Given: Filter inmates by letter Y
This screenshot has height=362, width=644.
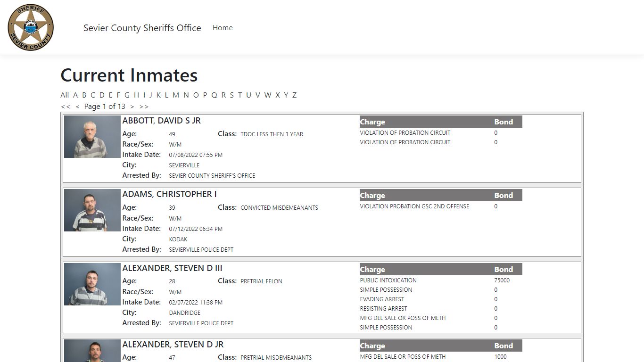Looking at the screenshot, I should tap(286, 95).
